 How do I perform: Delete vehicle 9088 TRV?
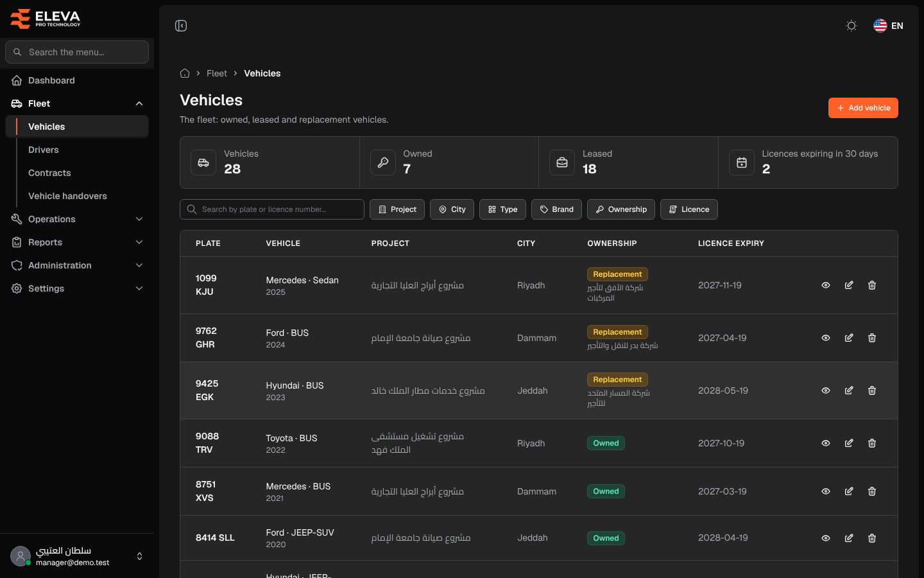(872, 443)
